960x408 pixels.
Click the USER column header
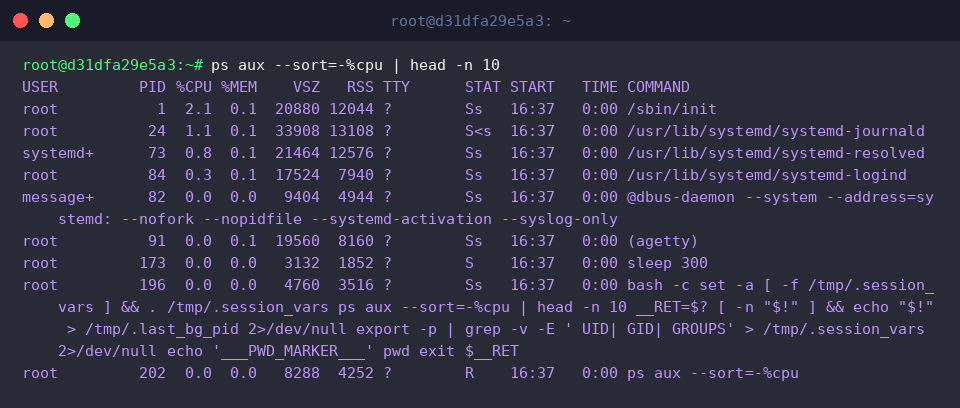pyautogui.click(x=40, y=87)
